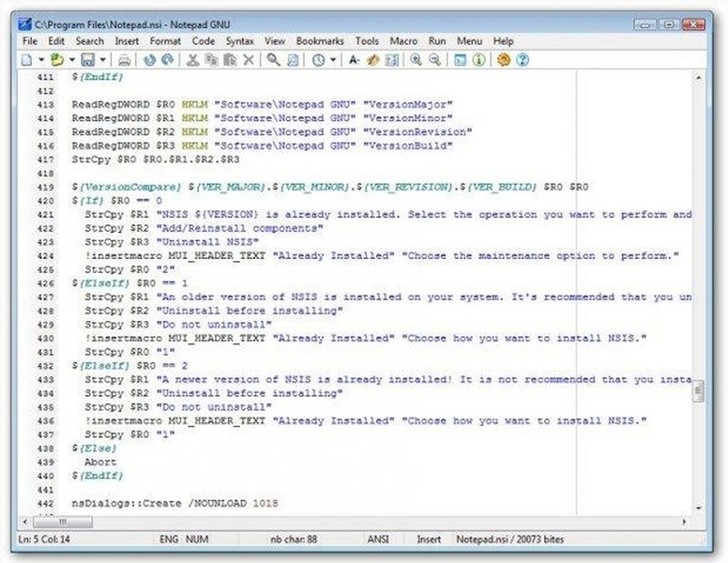The height and width of the screenshot is (563, 728).
Task: Open the console window toolbar icon
Action: click(x=460, y=60)
